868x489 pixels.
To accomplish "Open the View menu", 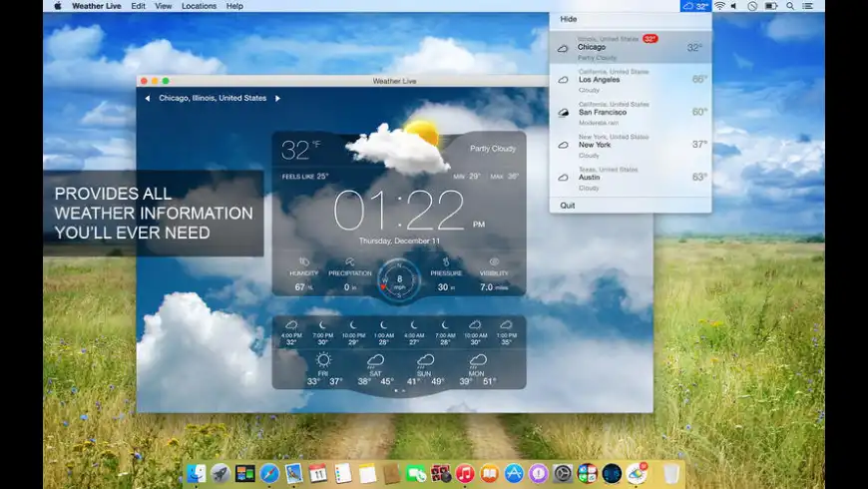I will [x=163, y=6].
